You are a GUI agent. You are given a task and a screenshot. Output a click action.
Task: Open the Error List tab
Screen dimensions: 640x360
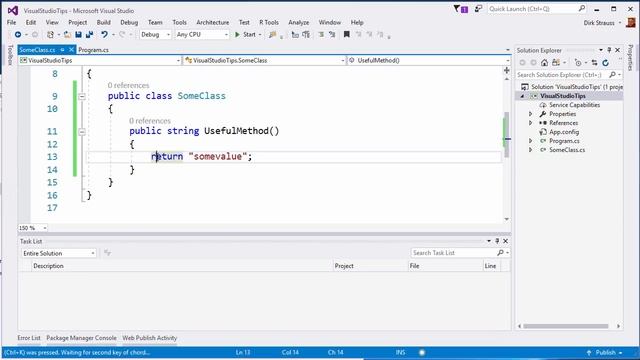(x=29, y=338)
